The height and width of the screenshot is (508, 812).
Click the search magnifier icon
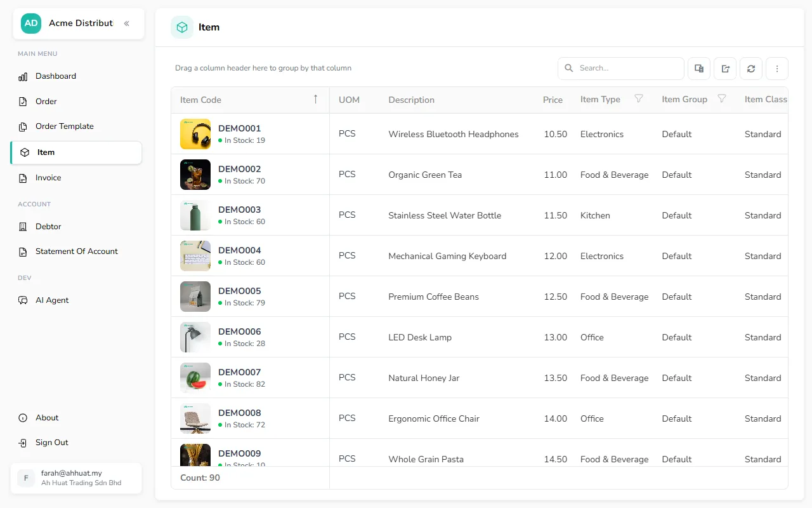coord(568,68)
